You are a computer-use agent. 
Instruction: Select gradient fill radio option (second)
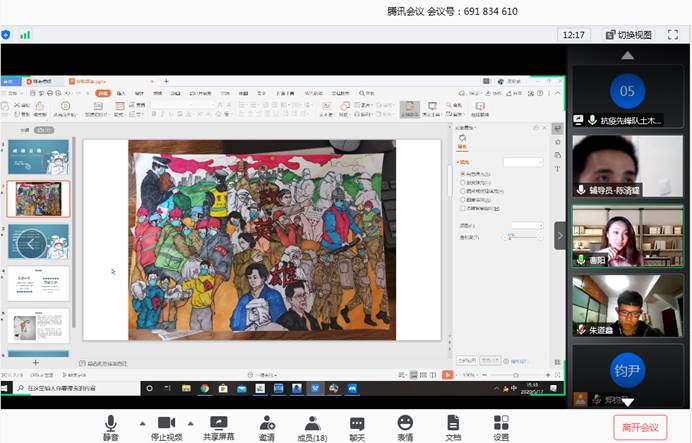click(x=463, y=182)
